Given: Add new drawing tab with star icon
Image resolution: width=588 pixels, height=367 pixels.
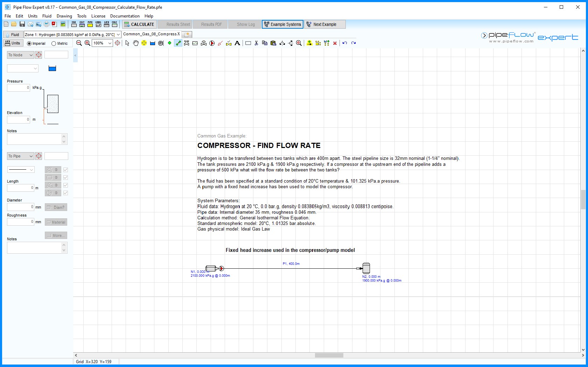Looking at the screenshot, I should (x=187, y=34).
